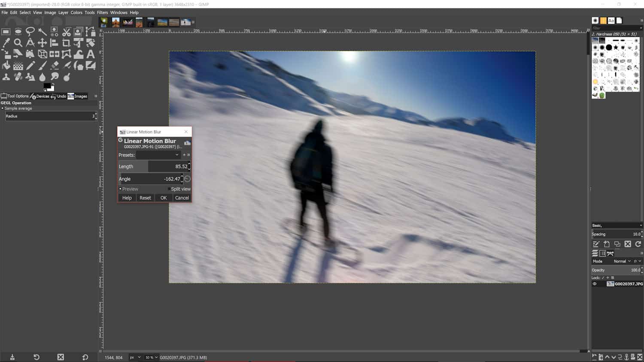Select the Cage Transform tool
The height and width of the screenshot is (362, 644).
[66, 54]
